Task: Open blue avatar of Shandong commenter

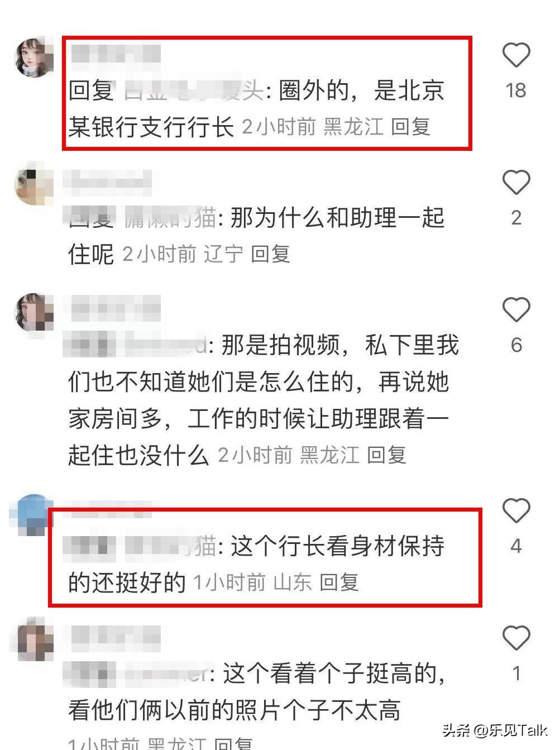Action: [x=32, y=514]
